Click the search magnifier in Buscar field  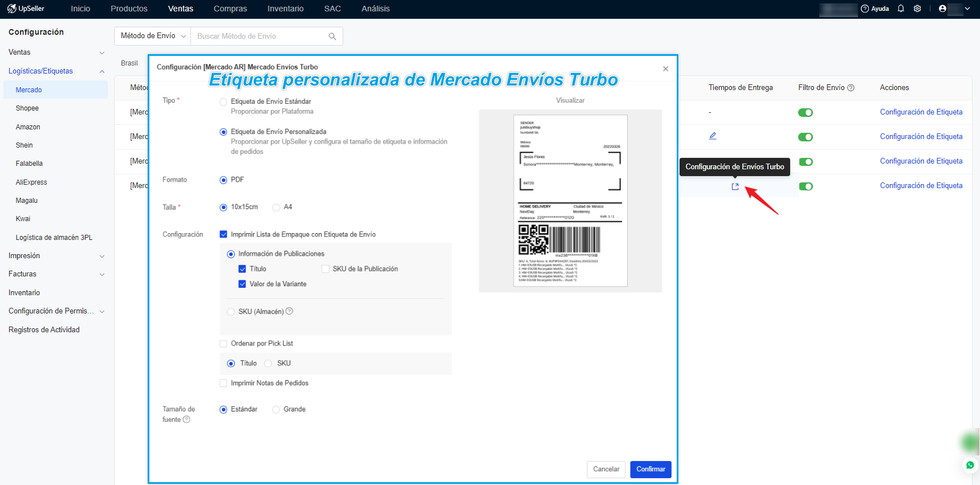tap(332, 36)
